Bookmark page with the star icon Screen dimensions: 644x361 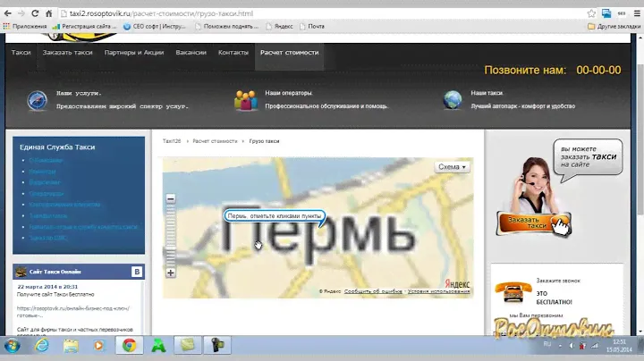coord(591,13)
